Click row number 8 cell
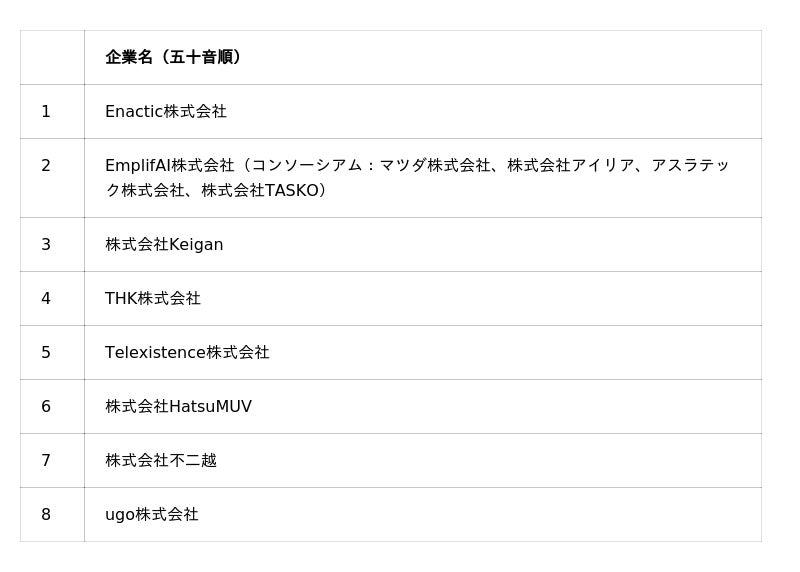This screenshot has width=800, height=572. (x=46, y=514)
